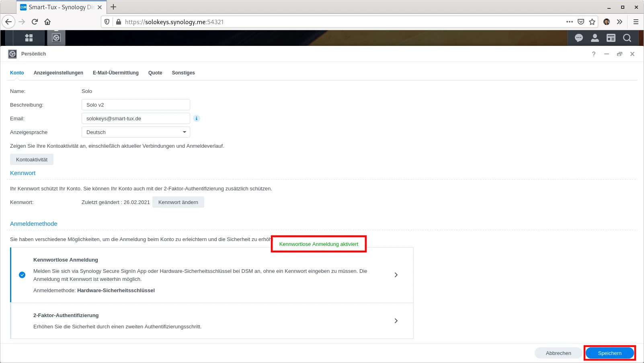Open the DSM widgets panel icon
Viewport: 644px width, 363px height.
(611, 38)
